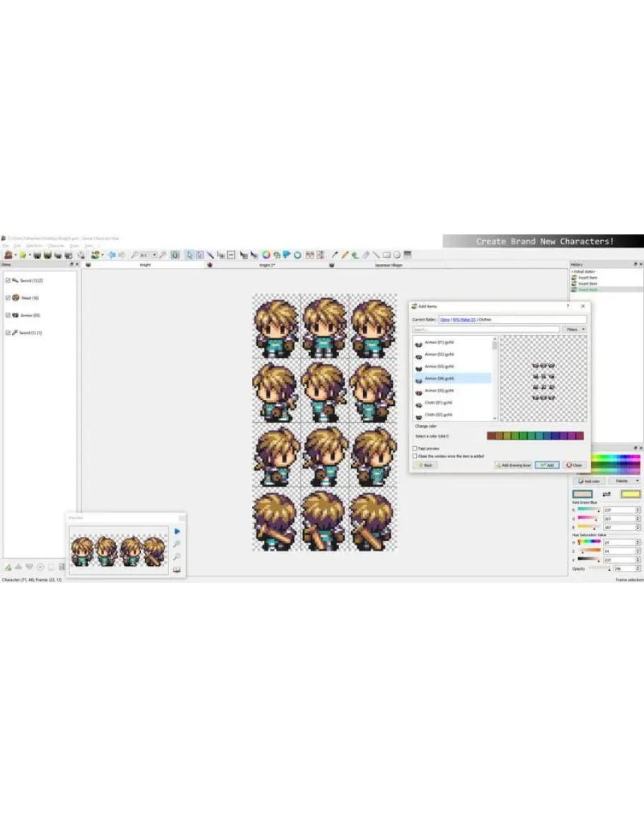Screen dimensions: 644x818
Task: Click the arrow pointer selection tool
Action: click(190, 255)
